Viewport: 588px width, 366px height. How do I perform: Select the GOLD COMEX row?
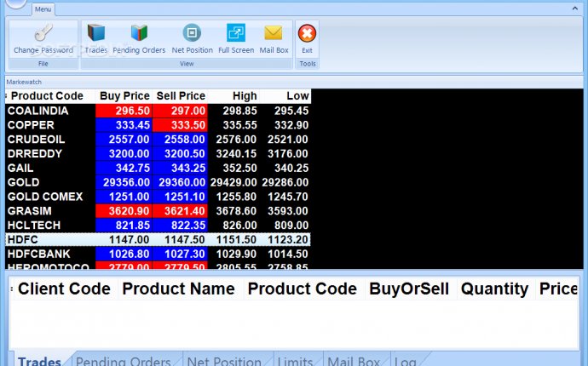tap(159, 197)
